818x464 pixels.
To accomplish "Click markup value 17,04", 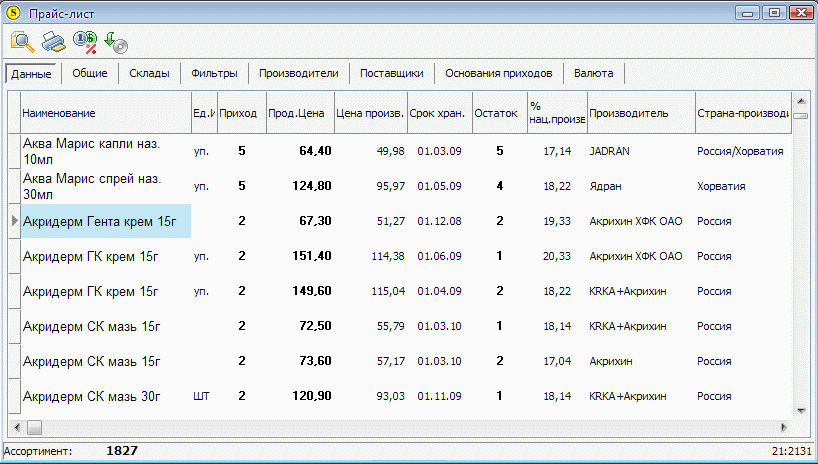I will click(x=557, y=361).
